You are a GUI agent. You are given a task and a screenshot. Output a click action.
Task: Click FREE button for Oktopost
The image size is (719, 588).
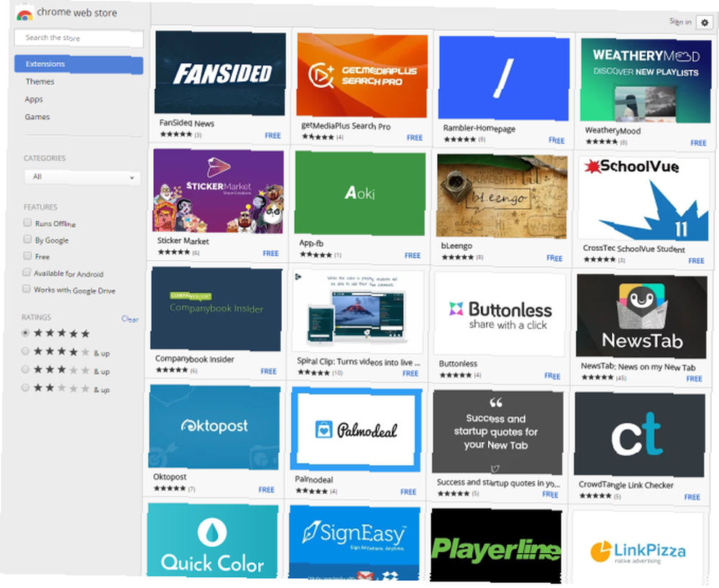point(267,490)
